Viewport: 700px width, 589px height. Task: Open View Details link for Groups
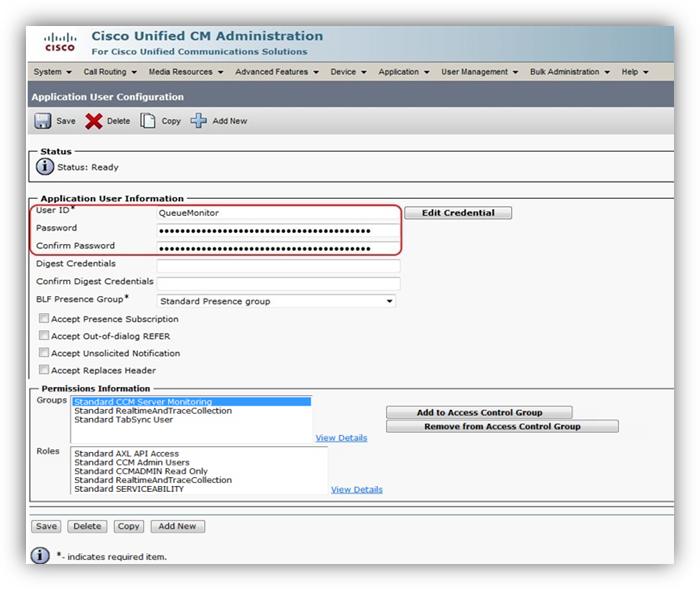click(342, 438)
